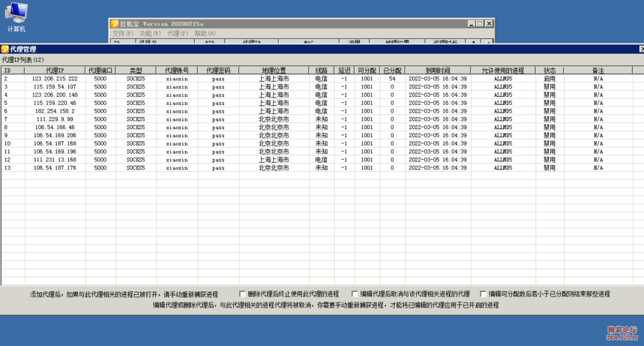Viewport: 644px width, 346px height.
Task: Click the 挂机宝 title bar app icon
Action: (115, 24)
